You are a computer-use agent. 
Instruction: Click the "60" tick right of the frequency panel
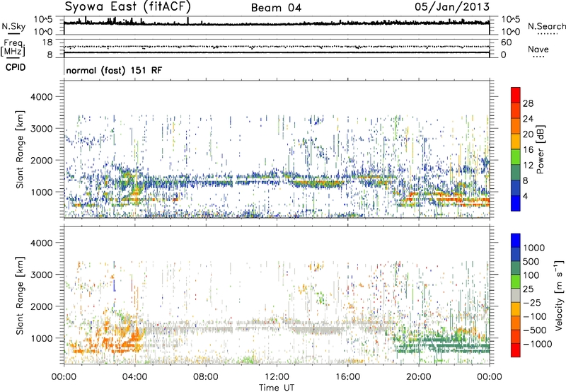[506, 42]
